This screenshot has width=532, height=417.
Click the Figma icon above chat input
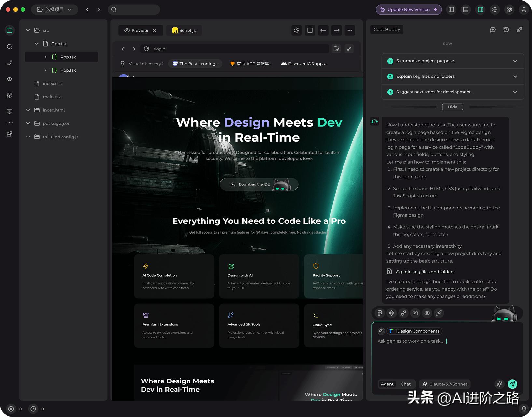[x=380, y=313]
